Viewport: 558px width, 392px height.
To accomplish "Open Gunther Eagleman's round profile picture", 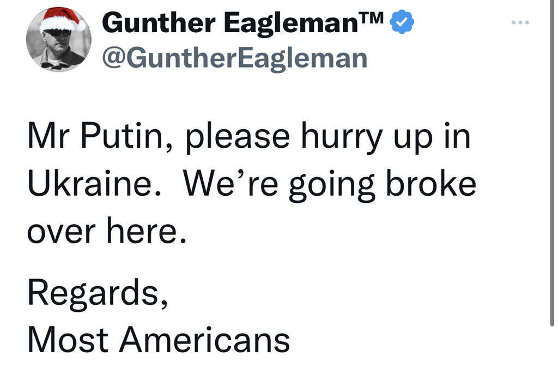I will [x=59, y=39].
